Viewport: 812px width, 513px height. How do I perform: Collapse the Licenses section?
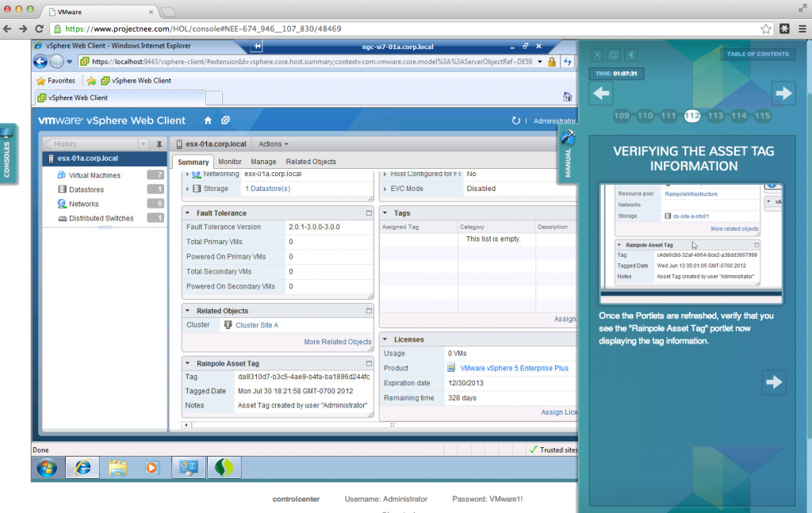point(385,339)
